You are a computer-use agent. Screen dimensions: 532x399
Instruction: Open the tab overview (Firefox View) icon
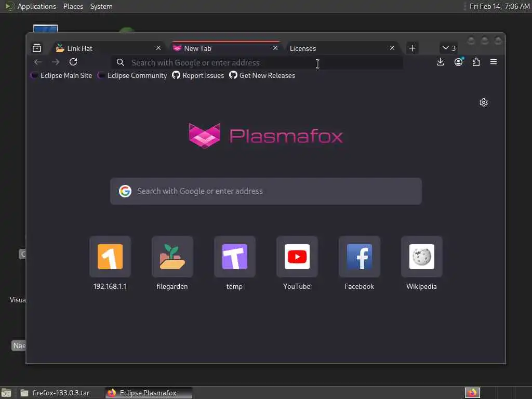[37, 48]
